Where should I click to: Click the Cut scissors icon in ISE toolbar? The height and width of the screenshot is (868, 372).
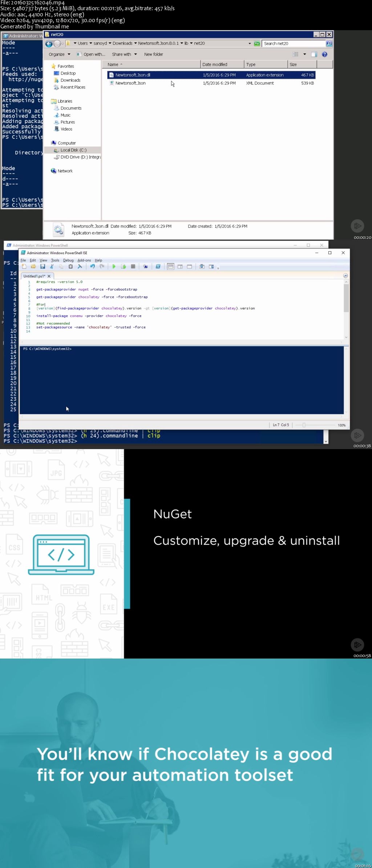tap(52, 267)
